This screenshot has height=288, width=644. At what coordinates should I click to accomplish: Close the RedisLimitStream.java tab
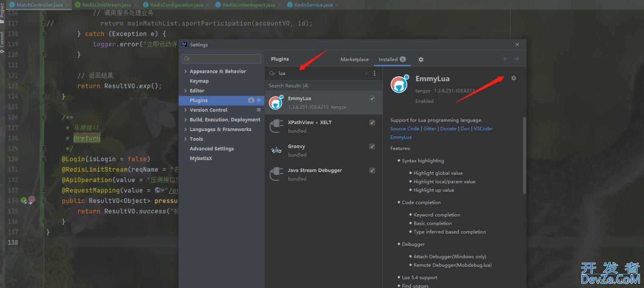pos(135,5)
